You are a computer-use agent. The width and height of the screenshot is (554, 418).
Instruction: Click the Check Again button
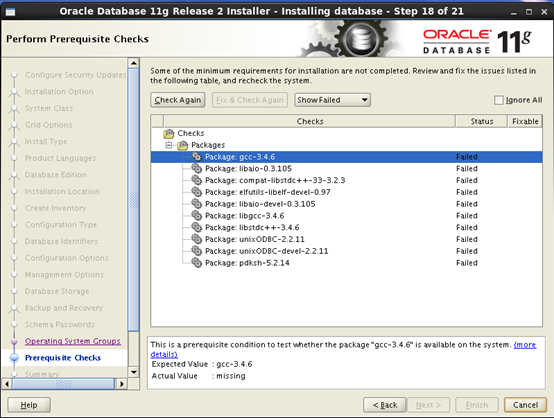coord(178,100)
